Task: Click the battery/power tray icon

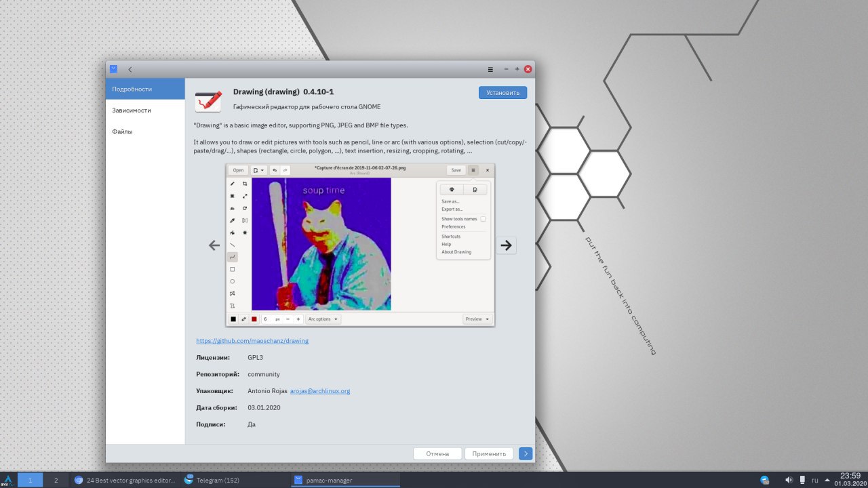Action: tap(802, 480)
